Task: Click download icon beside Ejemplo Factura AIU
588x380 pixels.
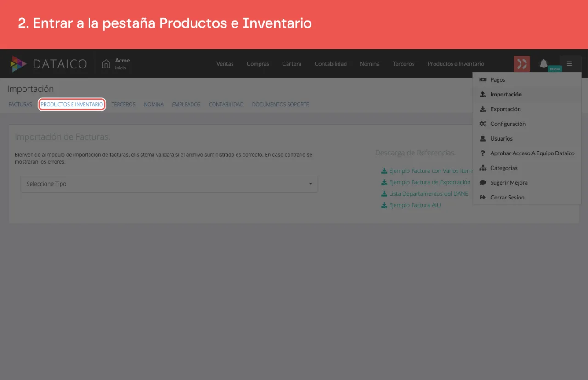Action: (384, 205)
